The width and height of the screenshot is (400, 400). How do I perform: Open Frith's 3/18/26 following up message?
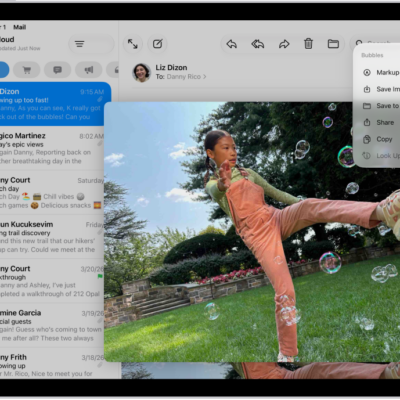52,364
